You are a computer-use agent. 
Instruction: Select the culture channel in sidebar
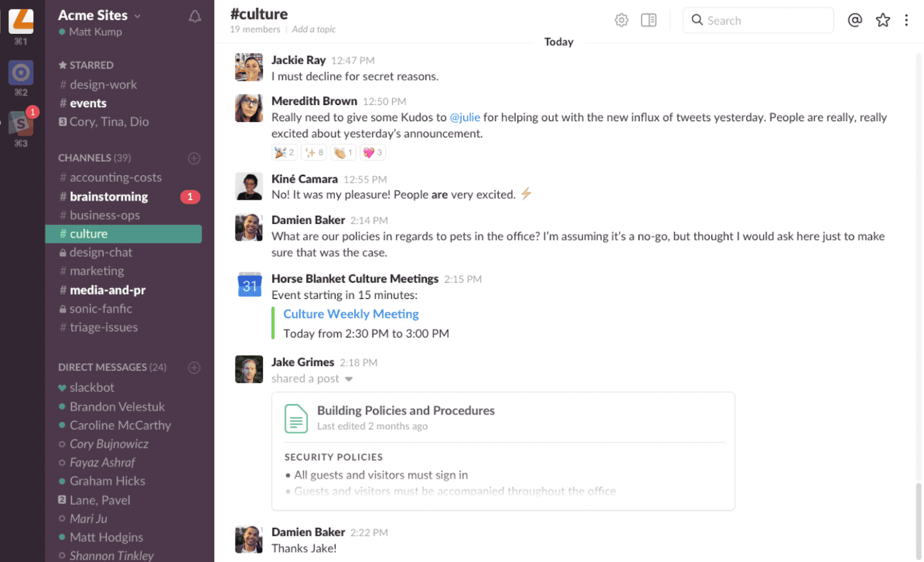pos(124,234)
